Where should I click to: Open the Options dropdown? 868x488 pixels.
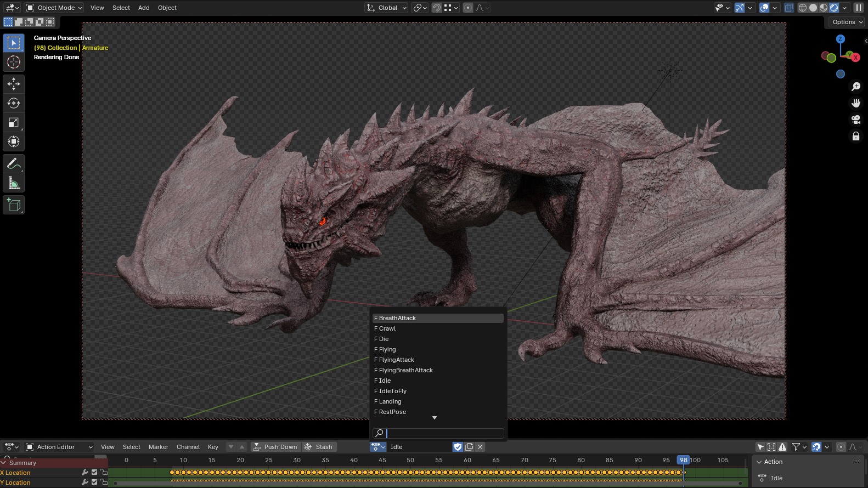point(848,22)
